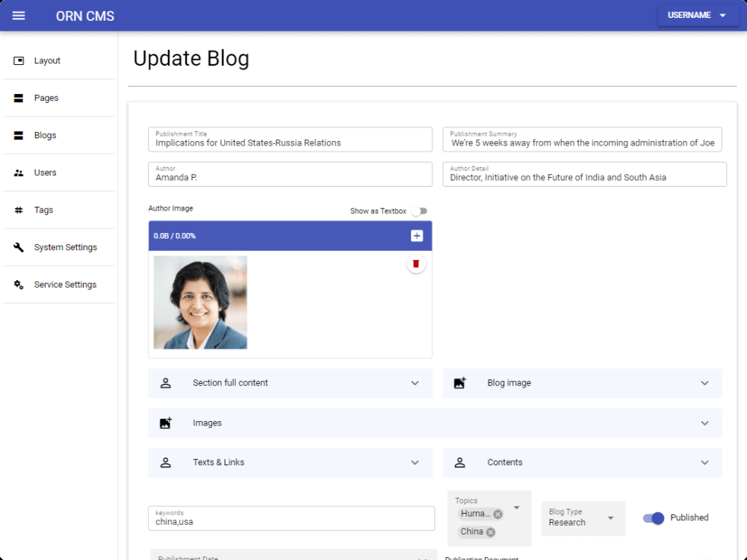Go to Users in sidebar
747x560 pixels.
coord(58,173)
